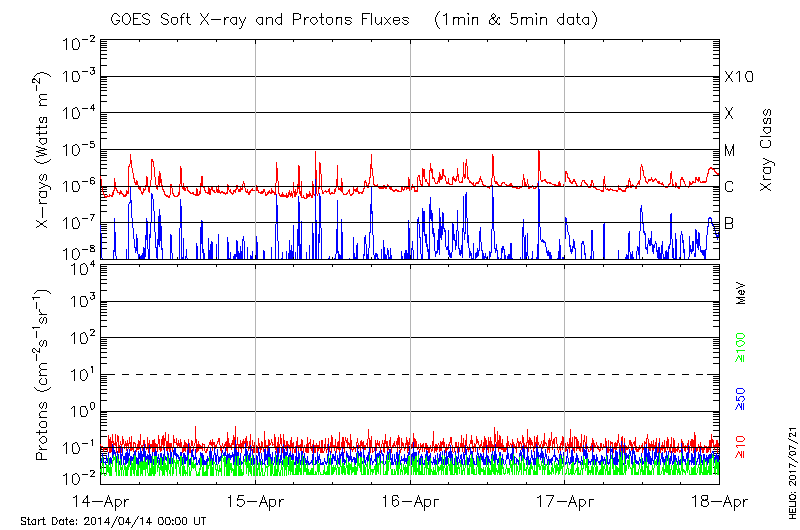Click the 14-Apr date label on x-axis
Viewport: 800px width, 530px height.
click(x=100, y=501)
